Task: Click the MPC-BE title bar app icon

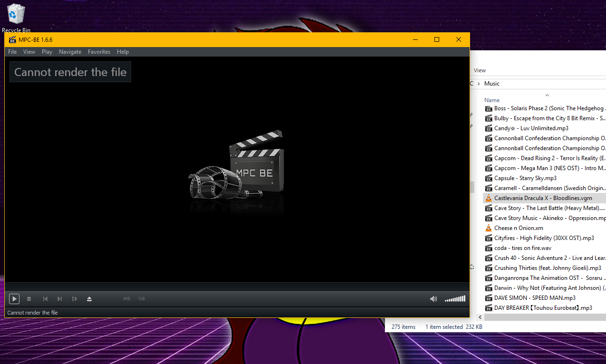Action: pyautogui.click(x=12, y=39)
